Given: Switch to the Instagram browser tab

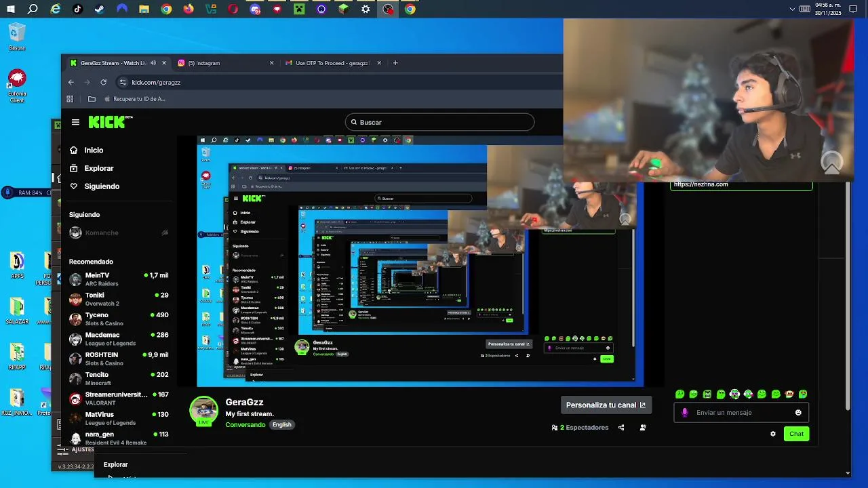Looking at the screenshot, I should point(224,63).
